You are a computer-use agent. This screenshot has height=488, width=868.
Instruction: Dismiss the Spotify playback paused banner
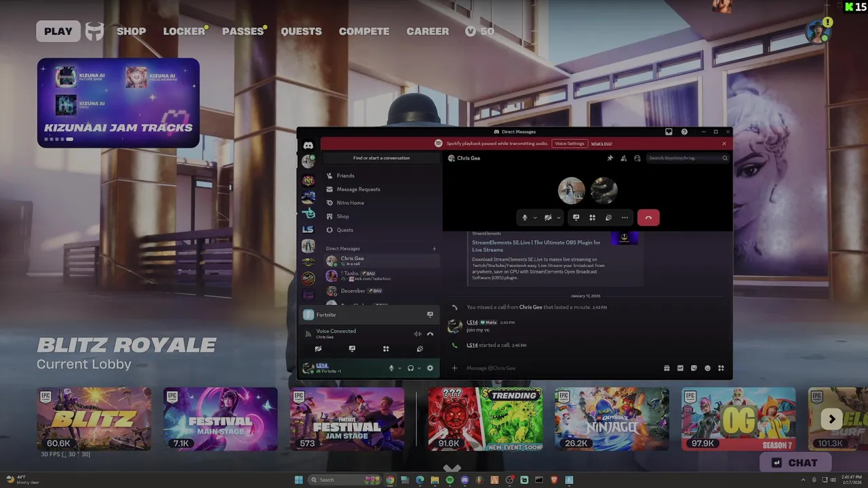(724, 144)
